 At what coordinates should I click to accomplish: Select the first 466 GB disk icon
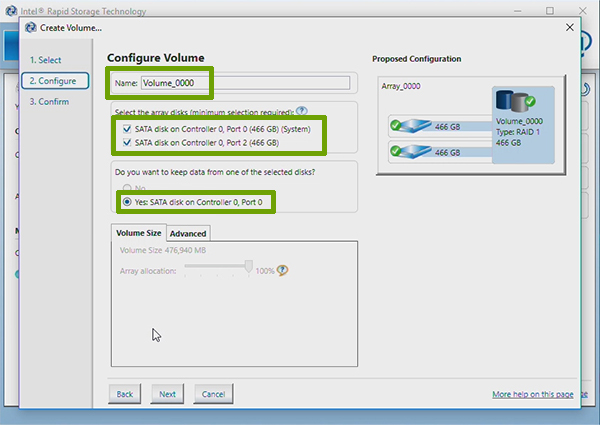[x=410, y=126]
